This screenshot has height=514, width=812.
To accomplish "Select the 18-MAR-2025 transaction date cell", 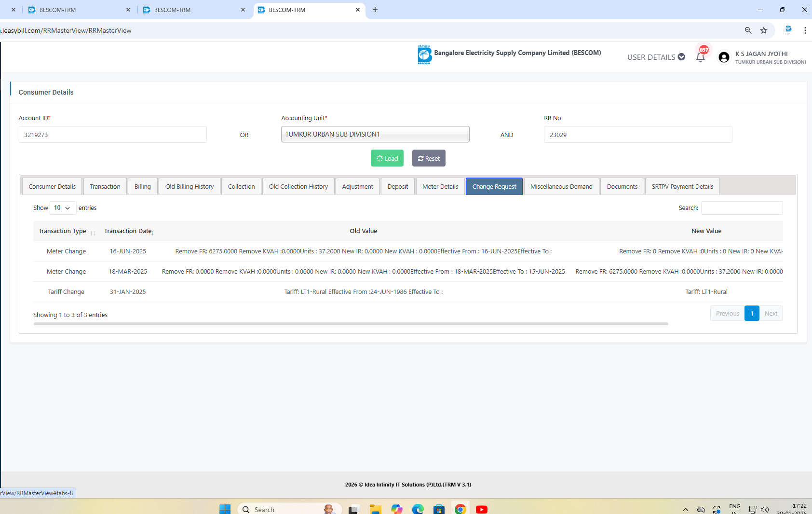I will pyautogui.click(x=128, y=272).
